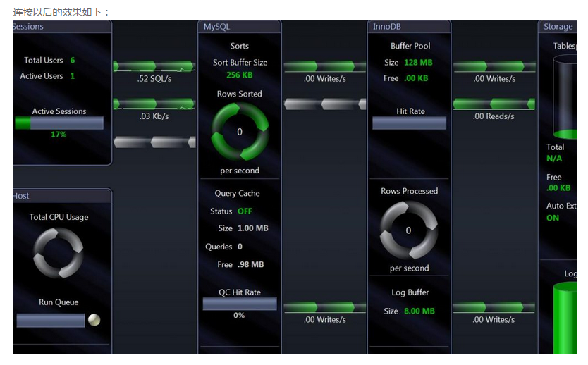Select the Host panel header

pos(62,196)
